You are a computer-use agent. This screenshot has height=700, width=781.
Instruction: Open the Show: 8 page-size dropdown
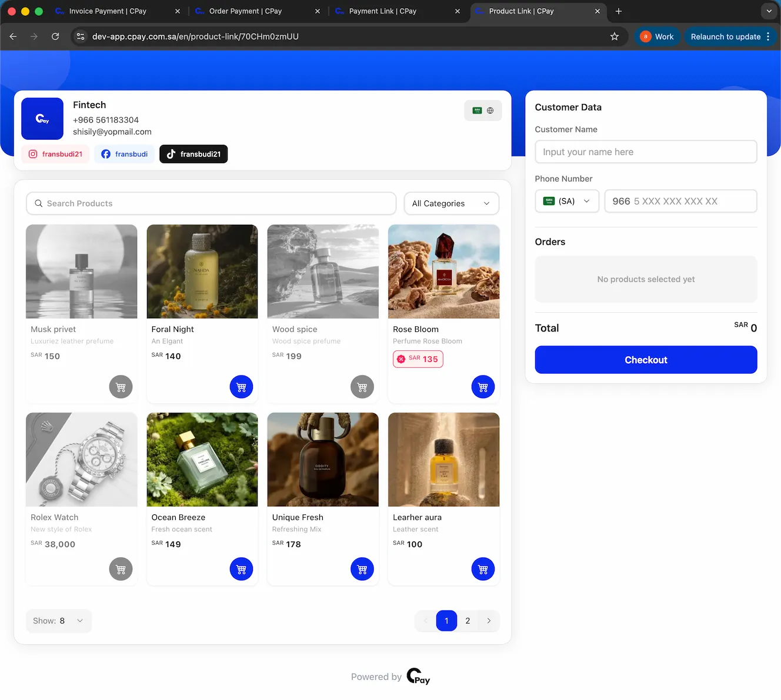58,621
